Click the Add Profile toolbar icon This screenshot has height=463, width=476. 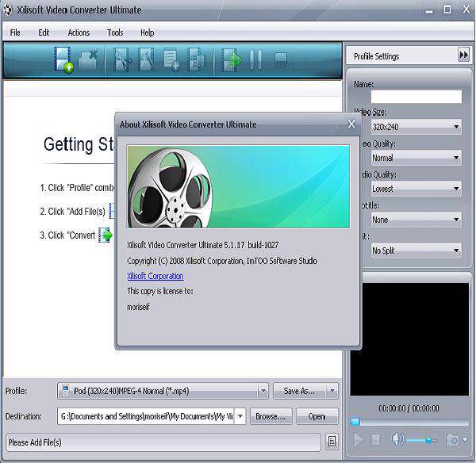171,59
